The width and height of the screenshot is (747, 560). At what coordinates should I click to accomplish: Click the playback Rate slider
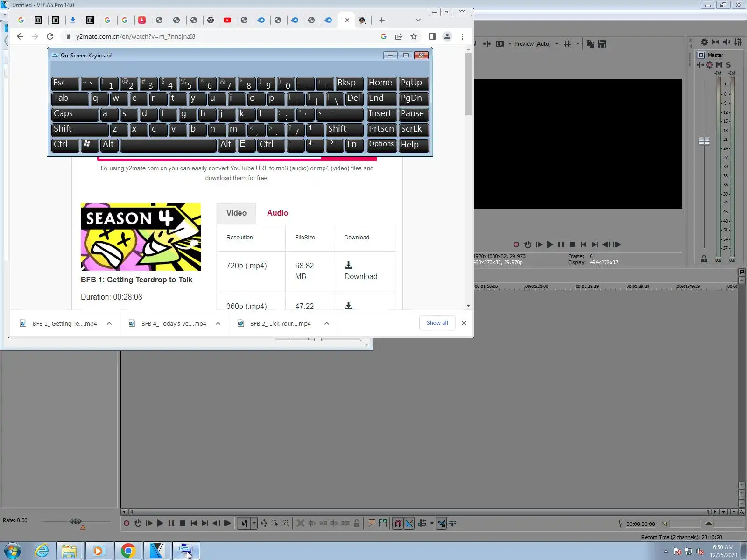76,521
